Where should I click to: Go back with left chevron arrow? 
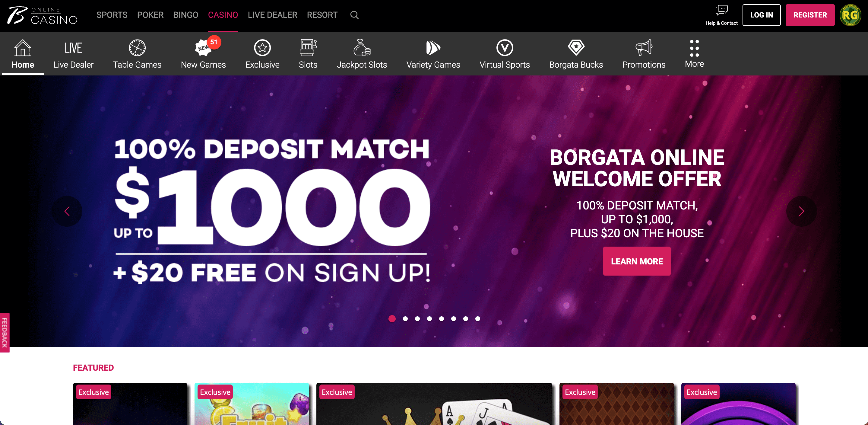point(67,211)
